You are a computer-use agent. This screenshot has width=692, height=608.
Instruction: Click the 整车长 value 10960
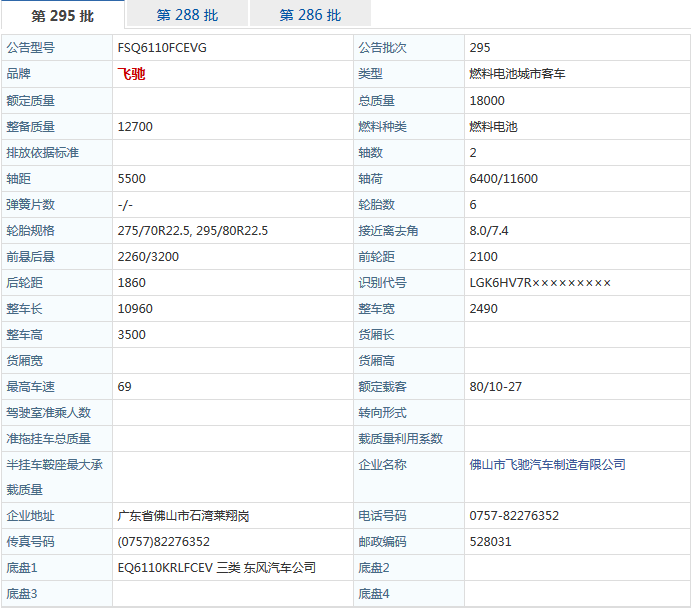135,309
